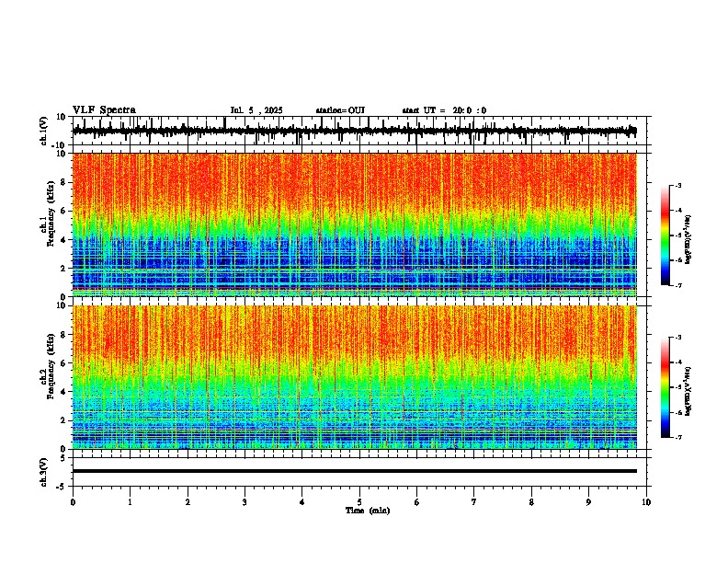Click the ch.1 color bar log(PSD) unit label
Viewport: 728px width, 563px height.
[688, 239]
